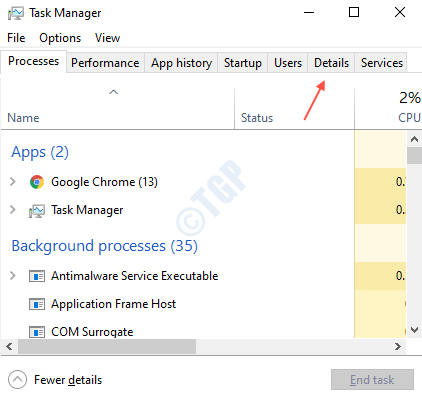
Task: Switch to the Services tab
Action: click(382, 63)
